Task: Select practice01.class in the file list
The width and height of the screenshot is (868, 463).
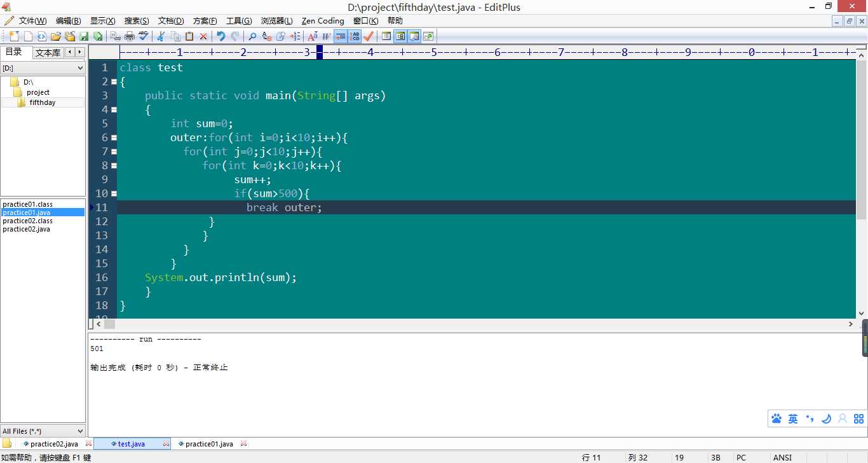Action: tap(27, 204)
